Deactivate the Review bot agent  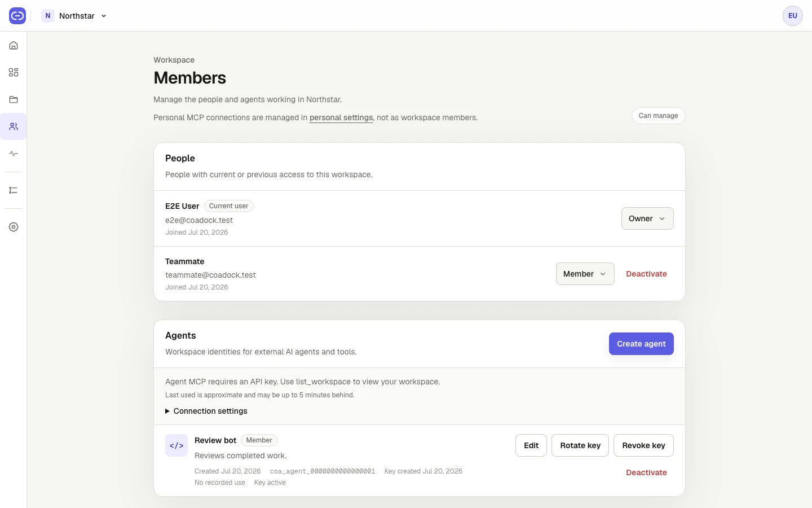click(x=646, y=472)
